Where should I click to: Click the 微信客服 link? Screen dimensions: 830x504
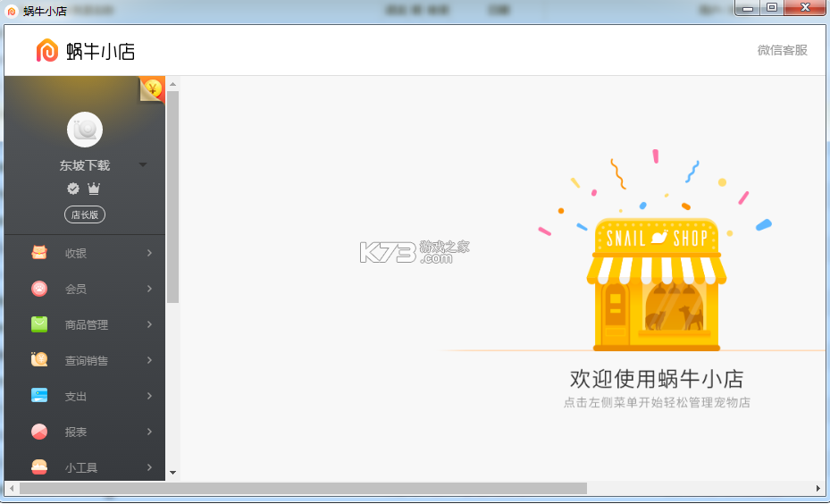click(782, 50)
